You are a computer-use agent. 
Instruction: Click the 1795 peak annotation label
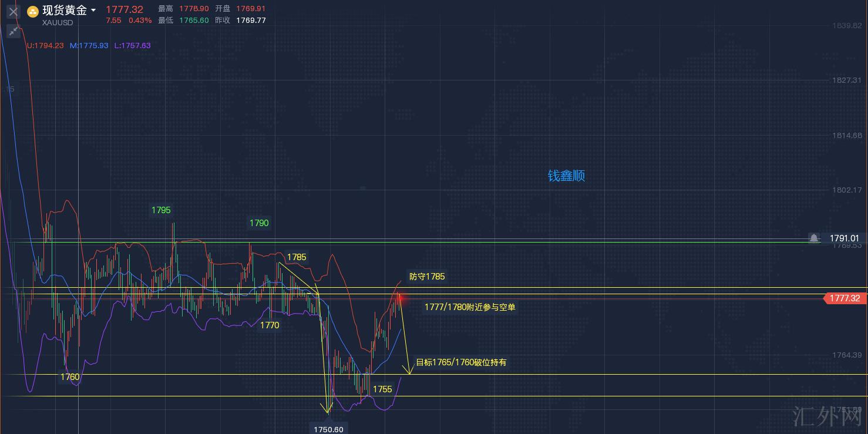[x=161, y=210]
